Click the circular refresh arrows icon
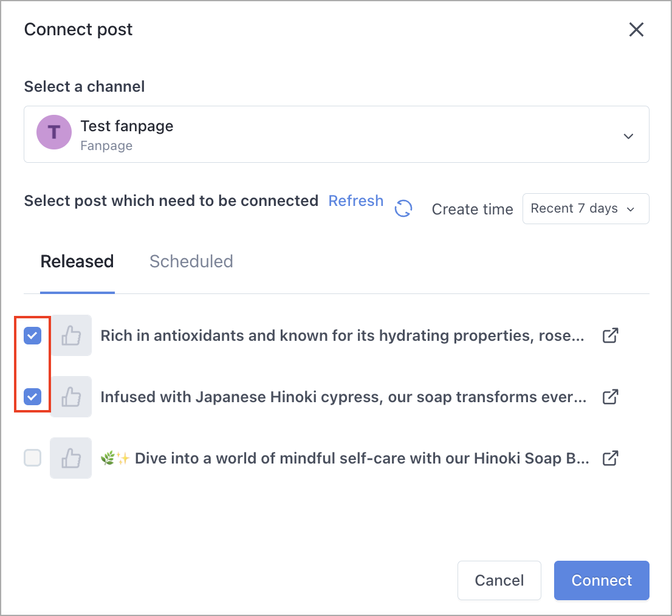This screenshot has width=672, height=616. [x=403, y=208]
